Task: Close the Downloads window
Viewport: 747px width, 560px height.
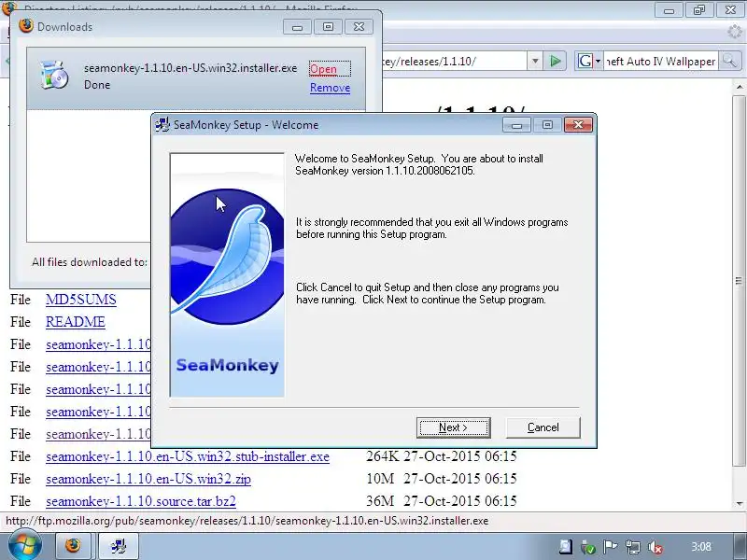Action: click(x=359, y=27)
